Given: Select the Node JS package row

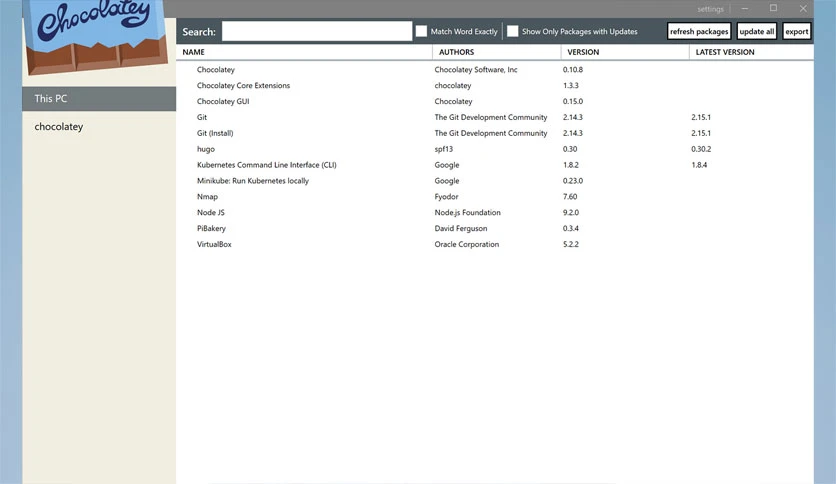Looking at the screenshot, I should click(x=495, y=213).
